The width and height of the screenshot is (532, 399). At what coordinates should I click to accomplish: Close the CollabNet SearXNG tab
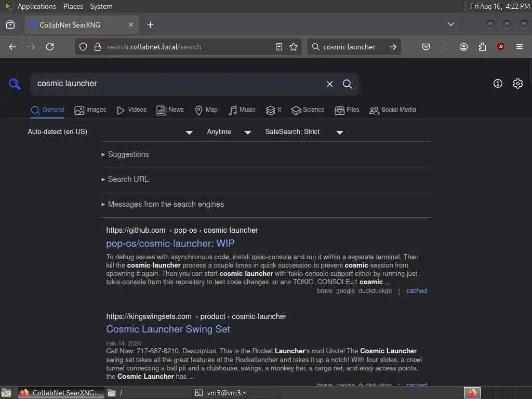130,25
